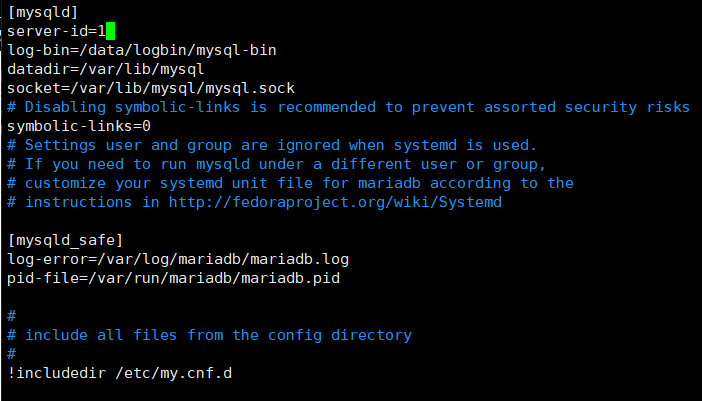
Task: Click the symbolic-links=0 setting
Action: click(x=79, y=126)
